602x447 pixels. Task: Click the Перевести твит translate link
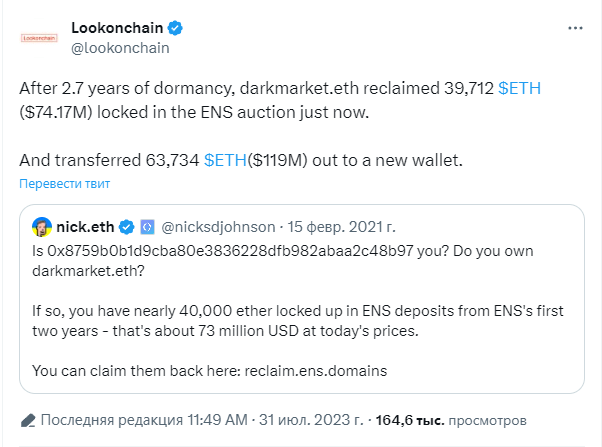[64, 184]
